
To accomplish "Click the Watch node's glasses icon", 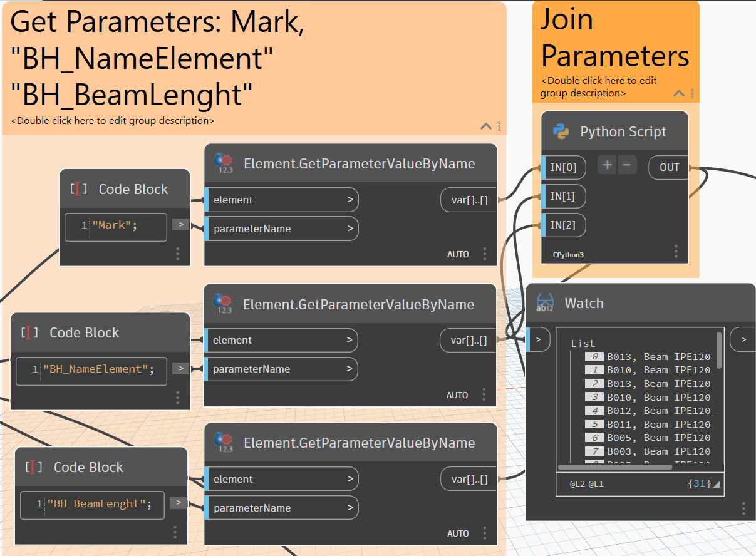I will pyautogui.click(x=545, y=304).
